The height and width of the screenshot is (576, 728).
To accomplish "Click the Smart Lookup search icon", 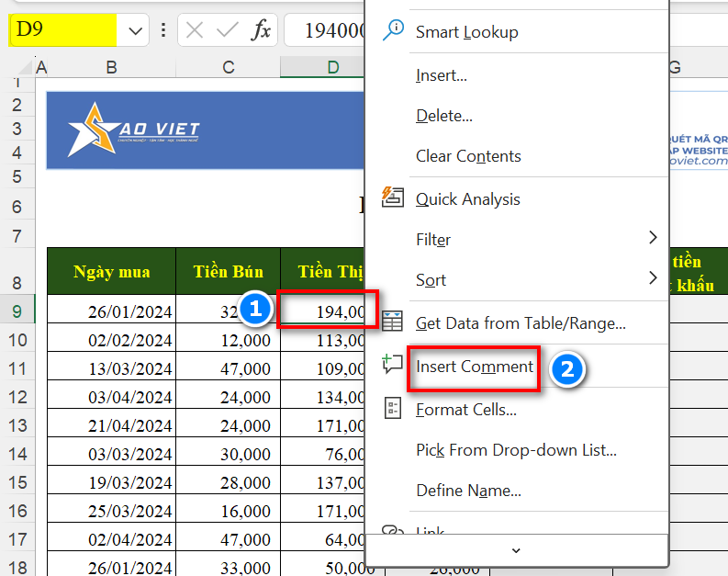I will click(393, 30).
